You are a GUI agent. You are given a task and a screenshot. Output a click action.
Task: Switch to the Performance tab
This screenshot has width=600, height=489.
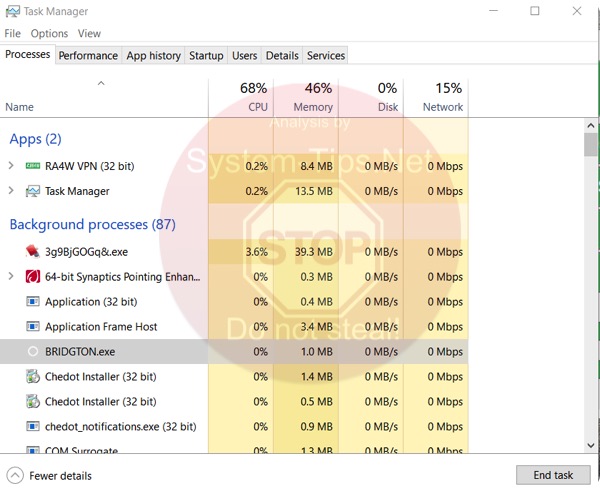click(x=88, y=56)
